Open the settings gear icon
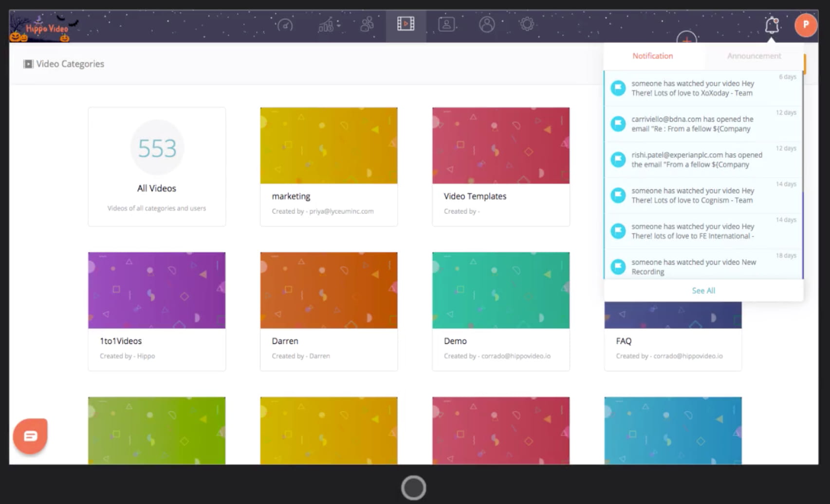Image resolution: width=830 pixels, height=504 pixels. pyautogui.click(x=527, y=23)
